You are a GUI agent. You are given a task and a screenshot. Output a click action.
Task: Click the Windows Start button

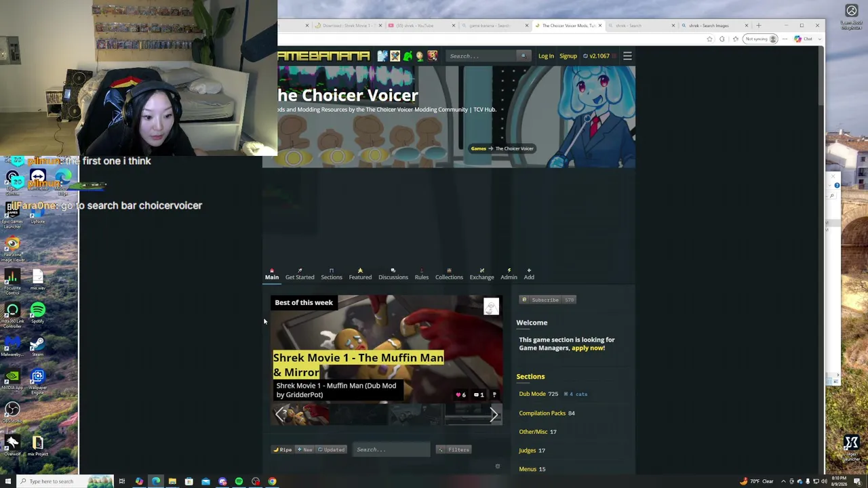8,481
